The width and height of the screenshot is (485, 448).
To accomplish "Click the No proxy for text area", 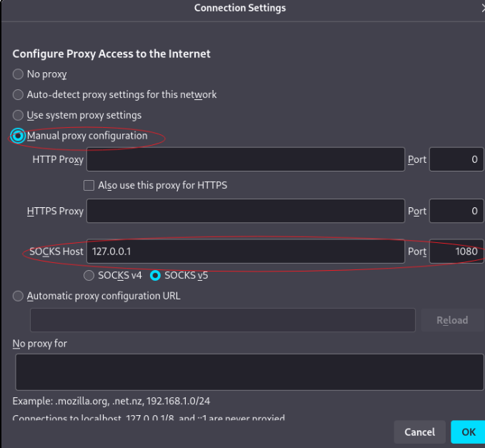I will [249, 372].
